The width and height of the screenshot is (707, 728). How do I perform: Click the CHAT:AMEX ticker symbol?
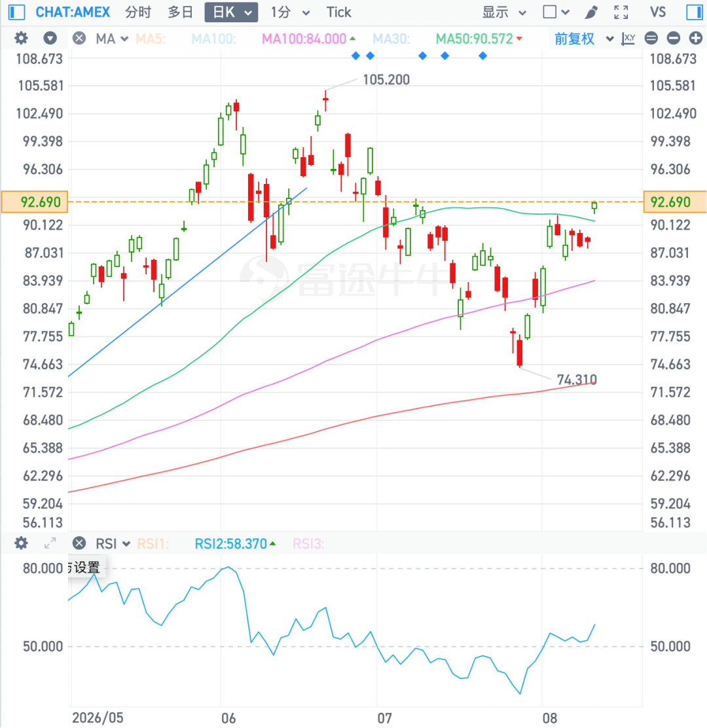coord(73,12)
